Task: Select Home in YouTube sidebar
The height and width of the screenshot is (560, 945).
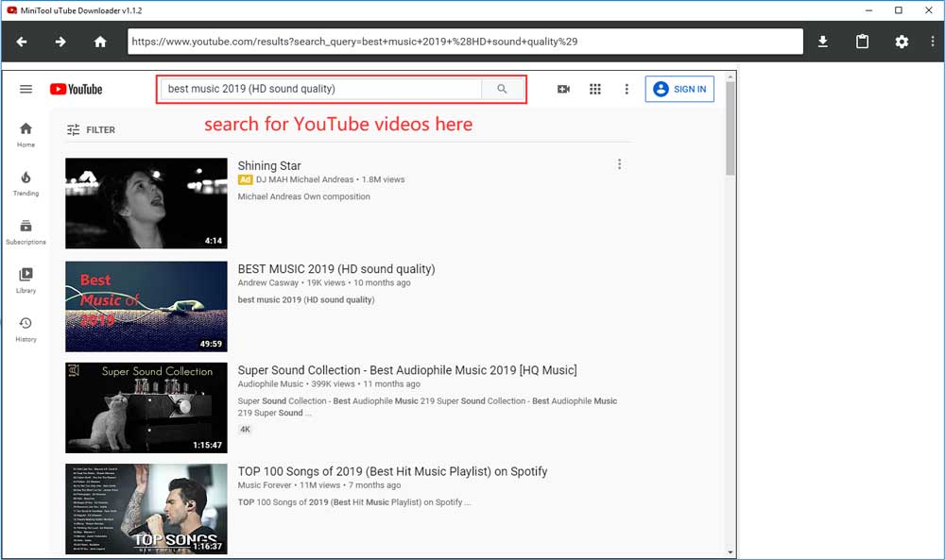Action: [26, 135]
